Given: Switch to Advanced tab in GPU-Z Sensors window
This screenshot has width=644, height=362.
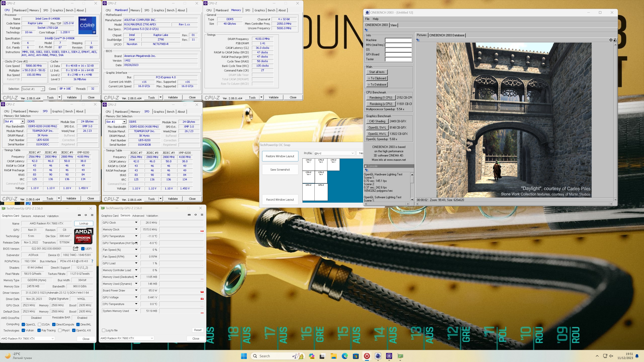Looking at the screenshot, I should point(138,216).
